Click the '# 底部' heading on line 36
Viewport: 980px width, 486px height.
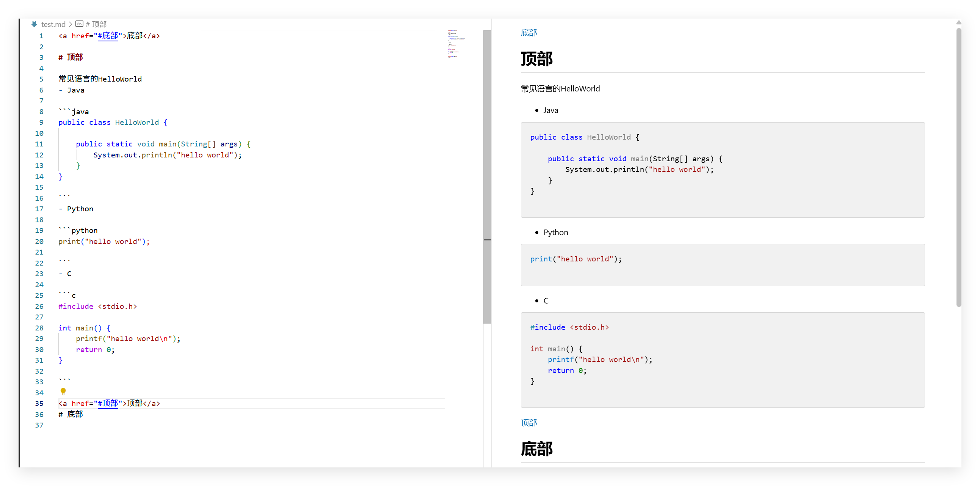[x=71, y=414]
